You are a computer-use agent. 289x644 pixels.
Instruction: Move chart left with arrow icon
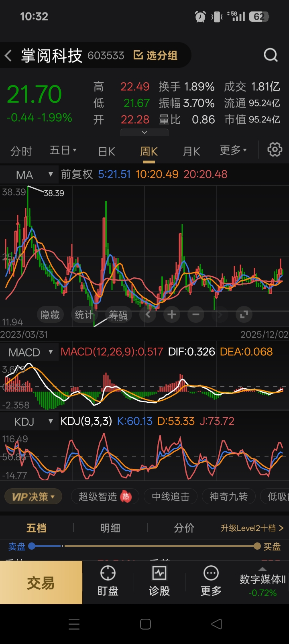coord(148,315)
